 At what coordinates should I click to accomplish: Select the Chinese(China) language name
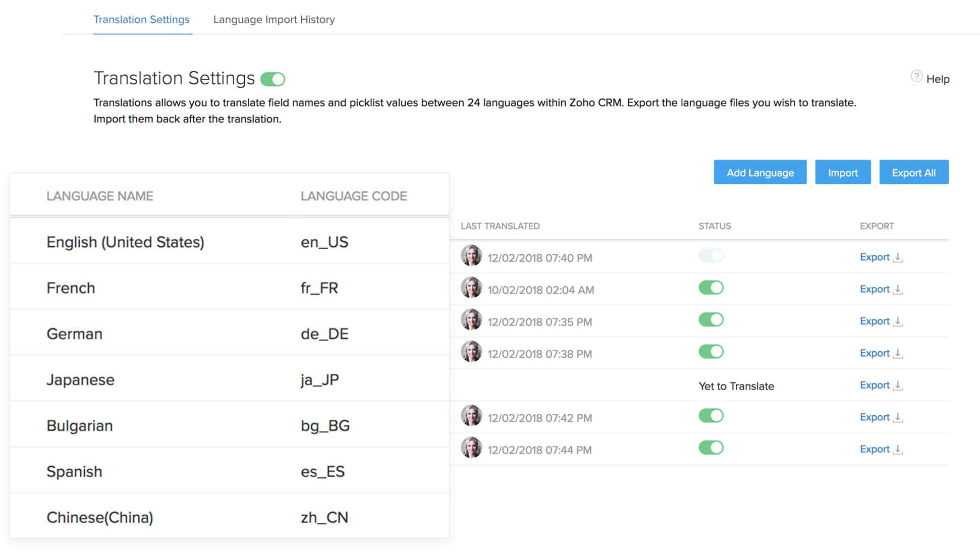99,518
